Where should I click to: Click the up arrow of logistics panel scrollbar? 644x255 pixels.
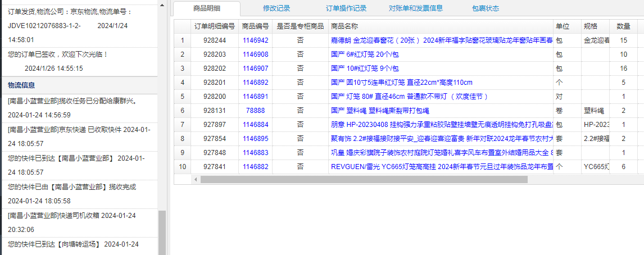[162, 5]
